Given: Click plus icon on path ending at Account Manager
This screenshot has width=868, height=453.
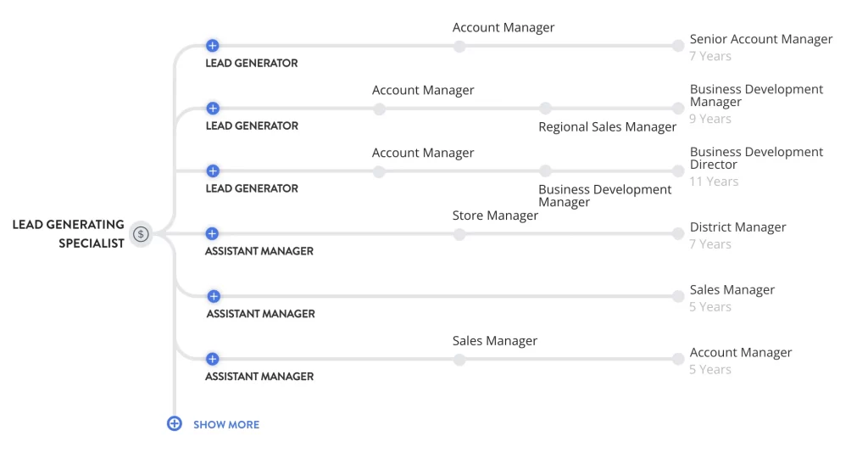Looking at the screenshot, I should [213, 359].
